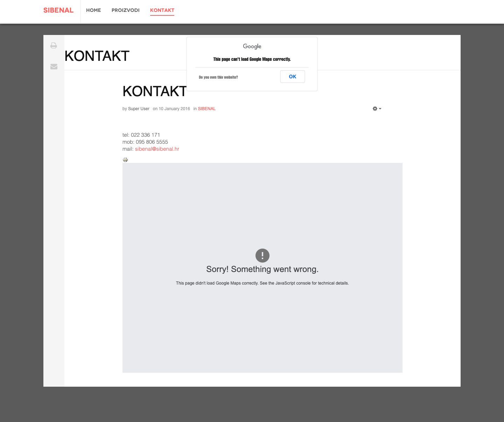
Task: Click the 'Sorry! Something went wrong' message
Action: click(262, 269)
